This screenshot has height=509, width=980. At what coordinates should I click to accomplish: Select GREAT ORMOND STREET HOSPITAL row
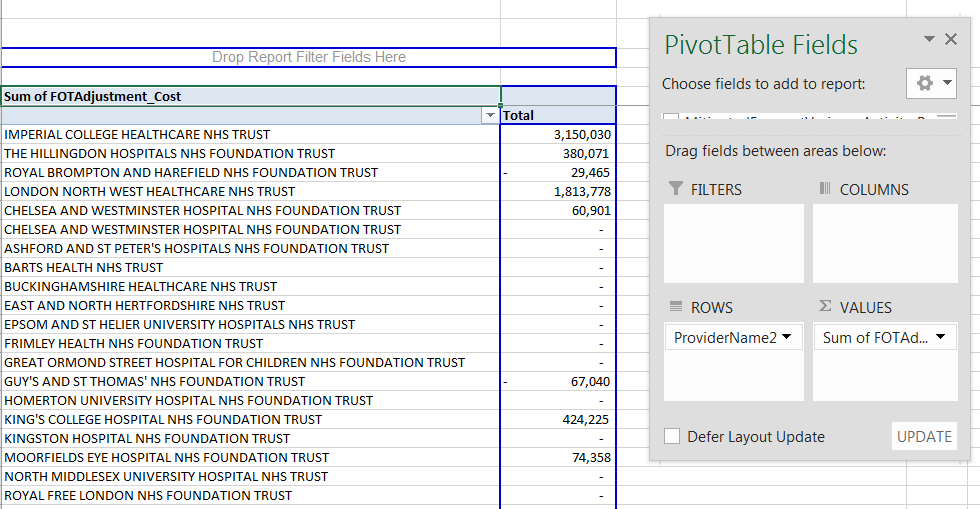click(x=251, y=363)
